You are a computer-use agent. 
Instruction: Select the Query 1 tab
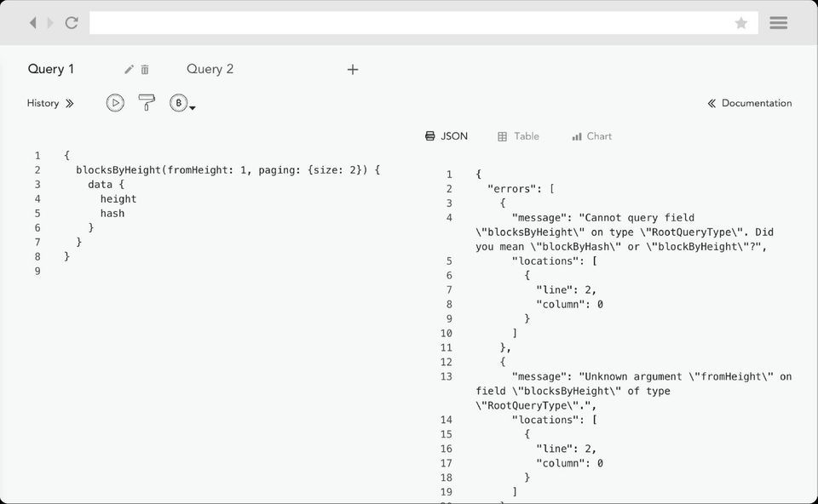(51, 69)
